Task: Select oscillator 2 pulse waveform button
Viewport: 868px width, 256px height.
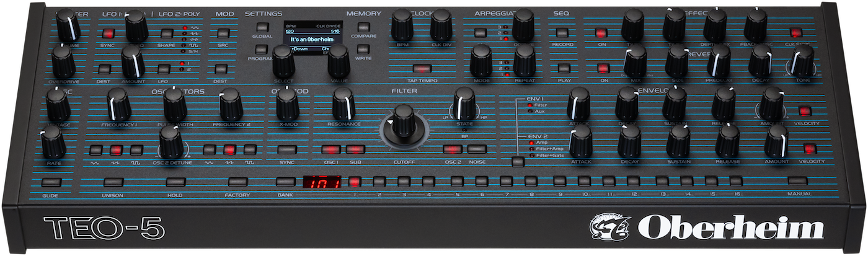Action: [250, 149]
